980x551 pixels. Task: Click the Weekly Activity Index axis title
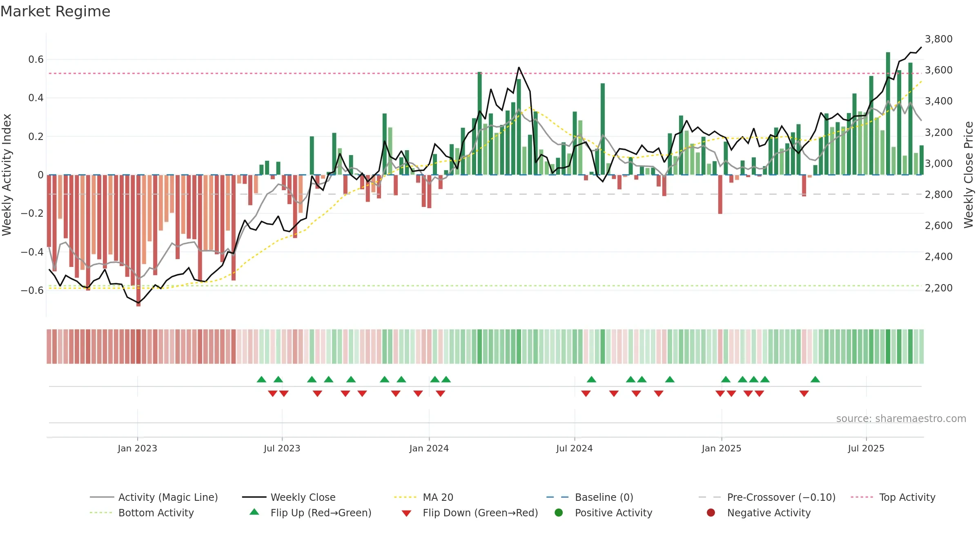pos(7,175)
